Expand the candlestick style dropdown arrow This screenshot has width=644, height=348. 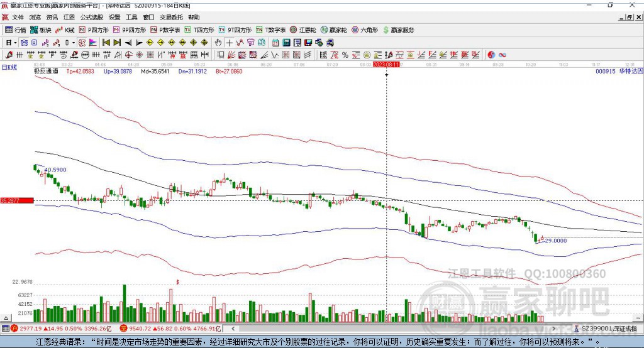(74, 43)
